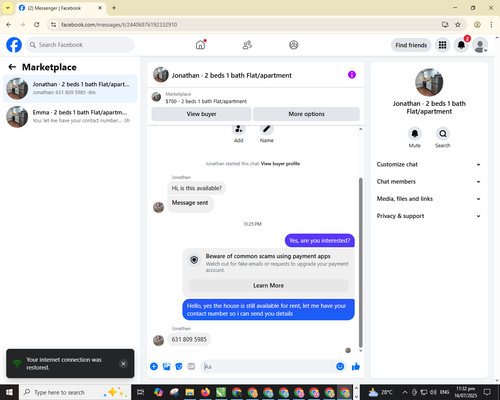The width and height of the screenshot is (500, 400).
Task: Select the Messenger | Facebook tab
Action: coord(60,8)
